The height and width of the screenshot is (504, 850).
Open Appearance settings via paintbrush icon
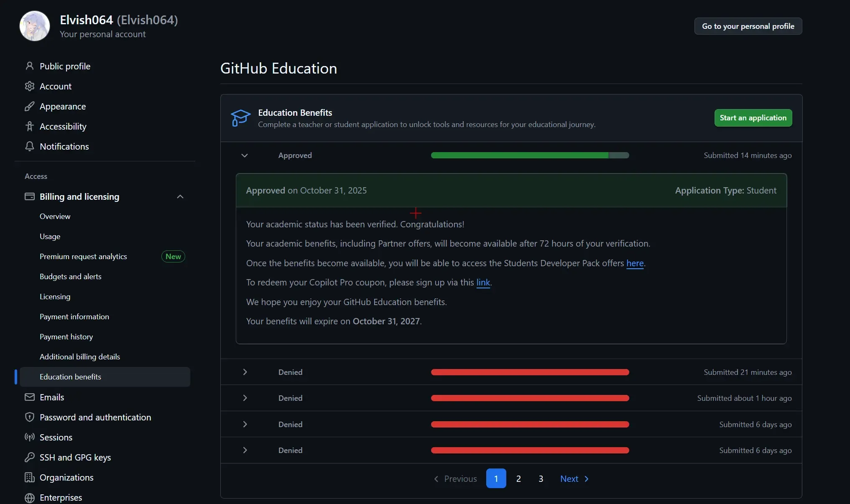(30, 106)
